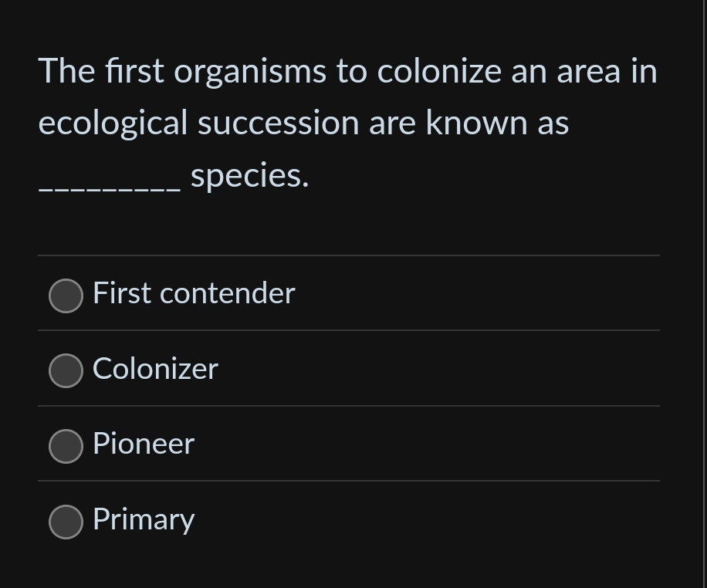Click the text label First contender
The width and height of the screenshot is (707, 588).
tap(193, 293)
